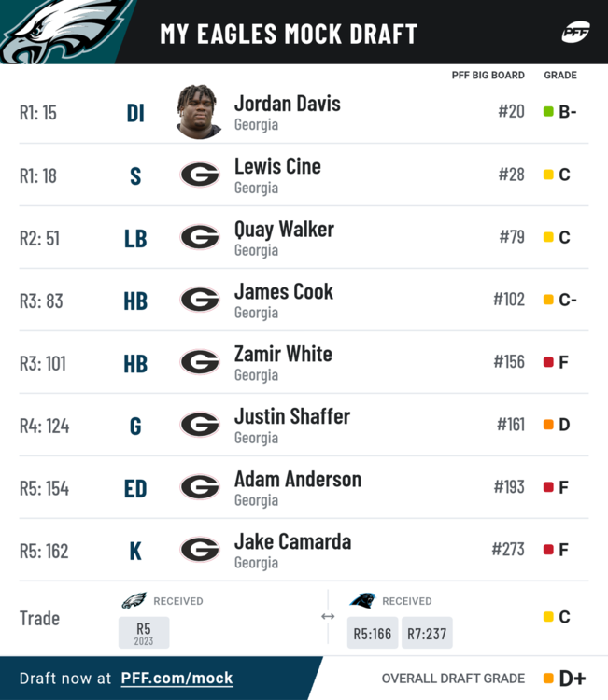This screenshot has height=700, width=608.
Task: Click orange overall draft grade swatch
Action: click(x=548, y=679)
